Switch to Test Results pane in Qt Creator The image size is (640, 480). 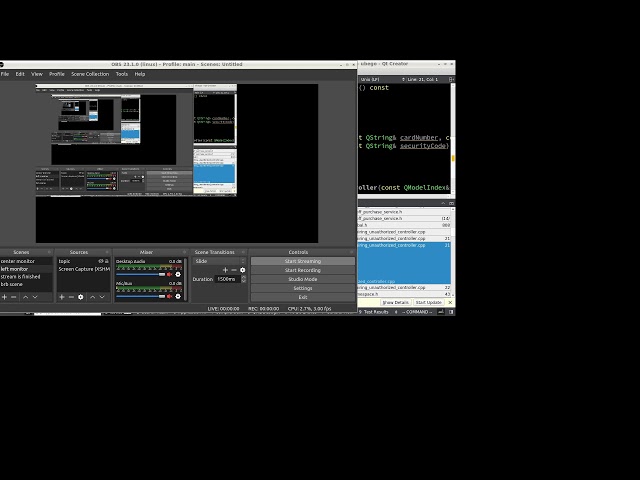[x=374, y=312]
